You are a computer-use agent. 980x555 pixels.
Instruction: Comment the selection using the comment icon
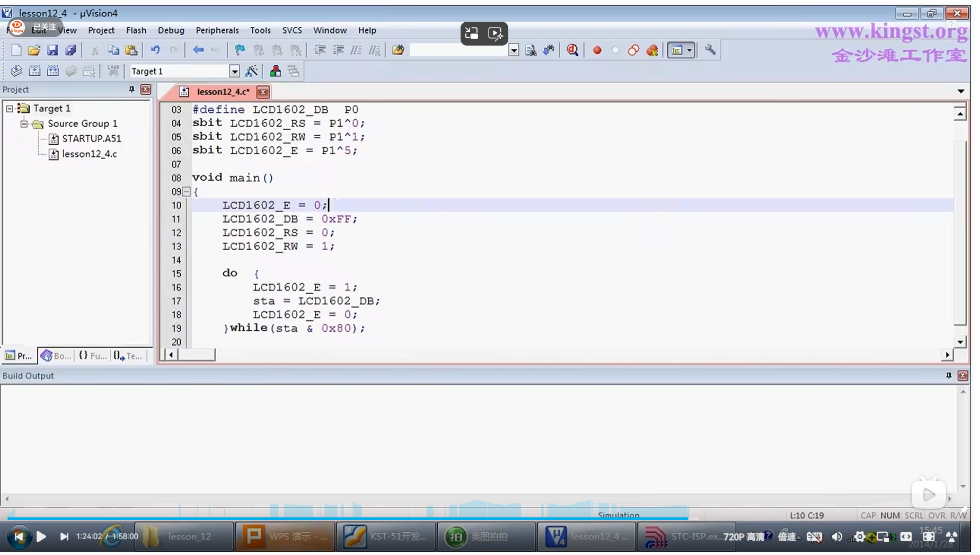(356, 50)
